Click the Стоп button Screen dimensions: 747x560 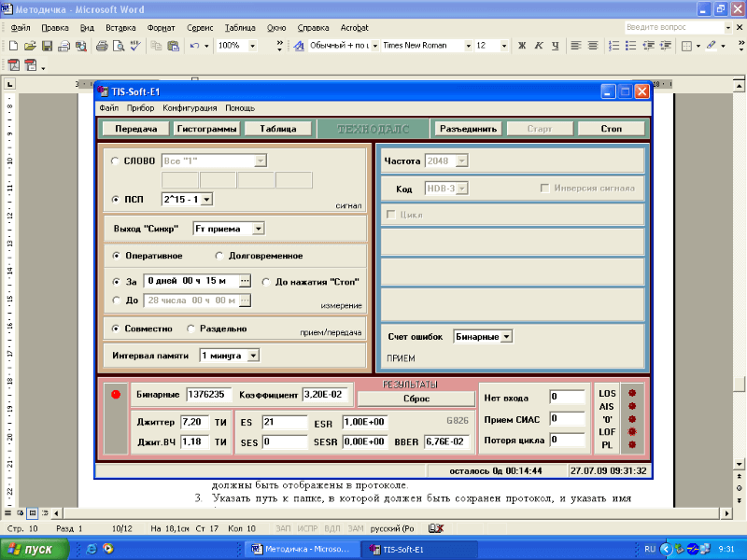612,129
